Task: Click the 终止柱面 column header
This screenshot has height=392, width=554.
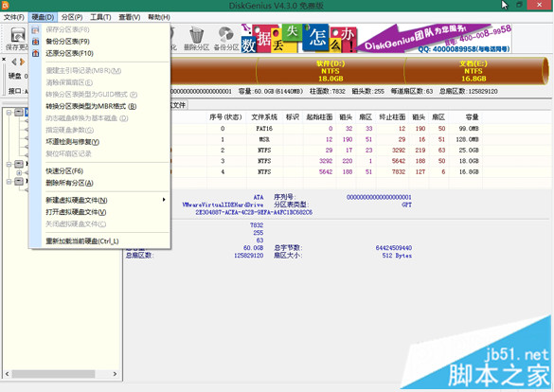Action: coord(392,116)
